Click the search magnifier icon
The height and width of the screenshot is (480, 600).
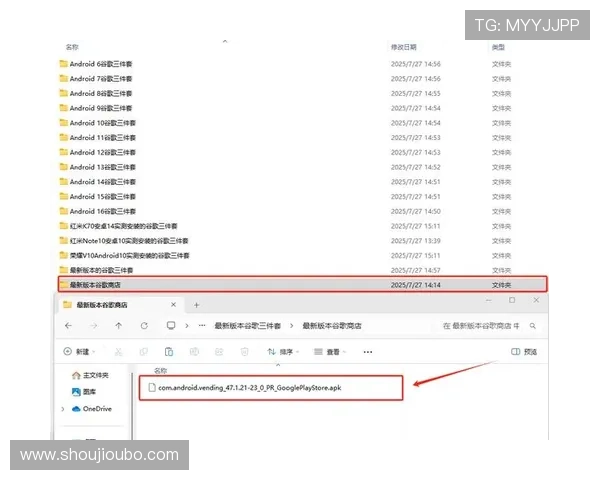pos(533,326)
